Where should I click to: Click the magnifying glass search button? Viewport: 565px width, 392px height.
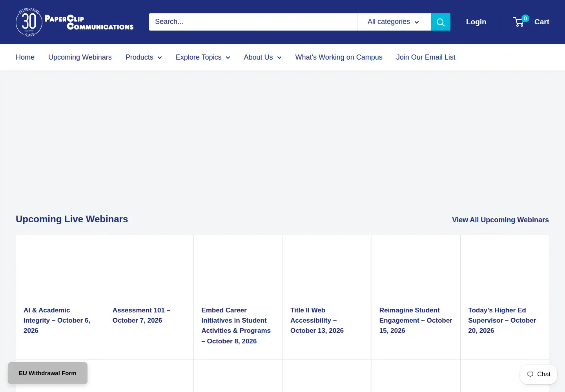click(441, 22)
